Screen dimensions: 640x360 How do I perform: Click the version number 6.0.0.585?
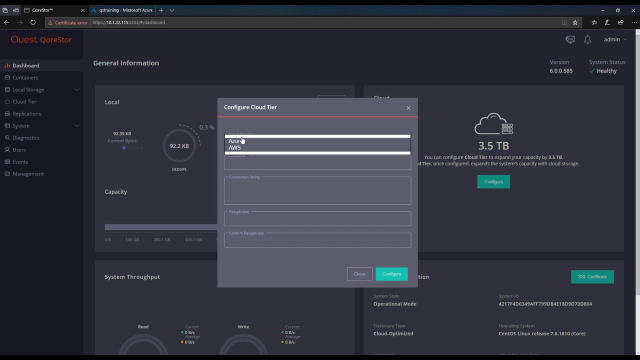pyautogui.click(x=561, y=71)
